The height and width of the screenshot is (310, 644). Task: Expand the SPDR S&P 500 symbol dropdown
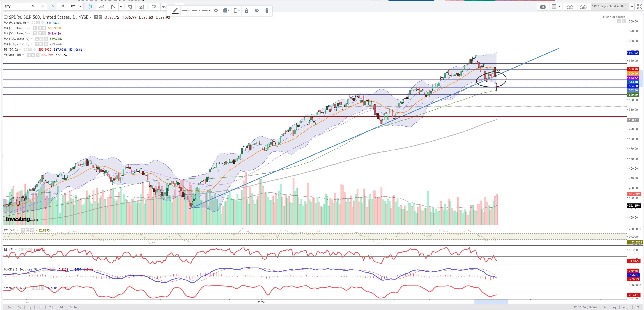coord(90,17)
